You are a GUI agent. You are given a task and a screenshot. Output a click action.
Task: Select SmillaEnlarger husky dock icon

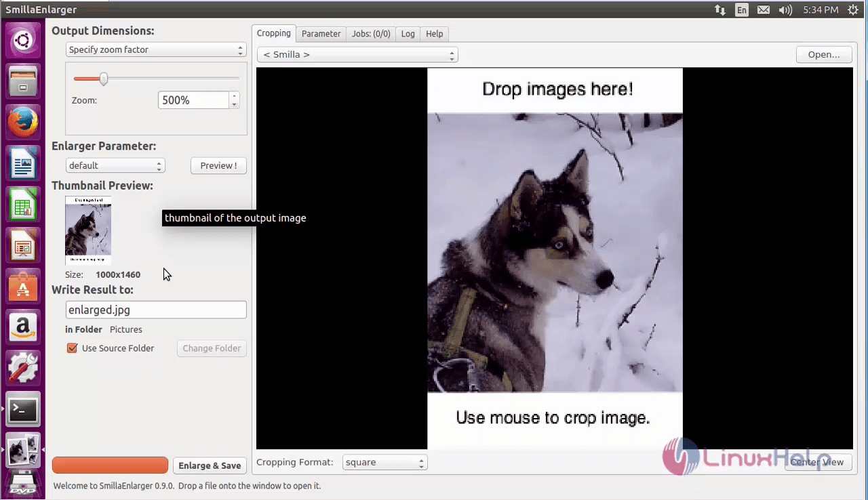(x=23, y=451)
